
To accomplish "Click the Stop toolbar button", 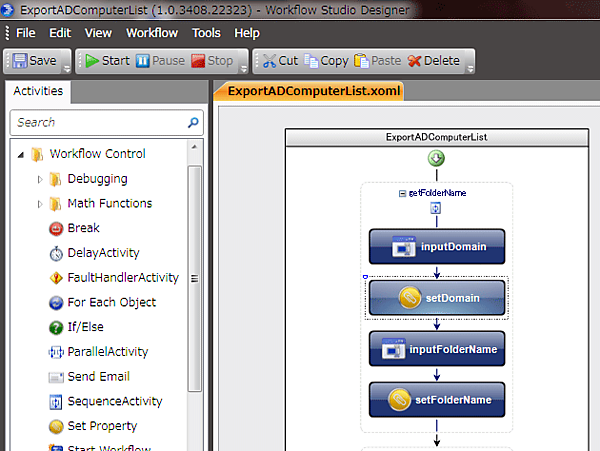I will [212, 60].
